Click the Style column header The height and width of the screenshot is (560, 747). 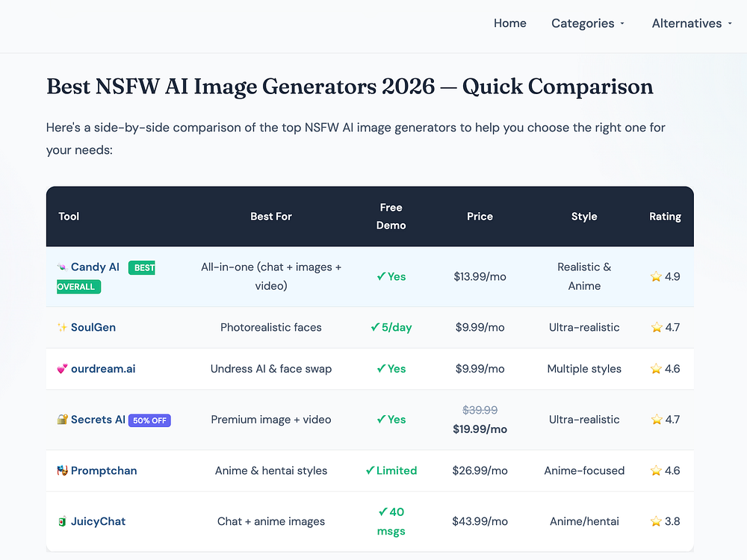(x=584, y=217)
